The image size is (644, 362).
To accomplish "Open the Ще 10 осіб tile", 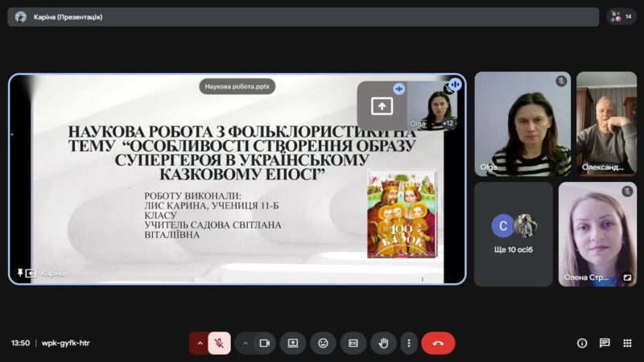I will [514, 234].
